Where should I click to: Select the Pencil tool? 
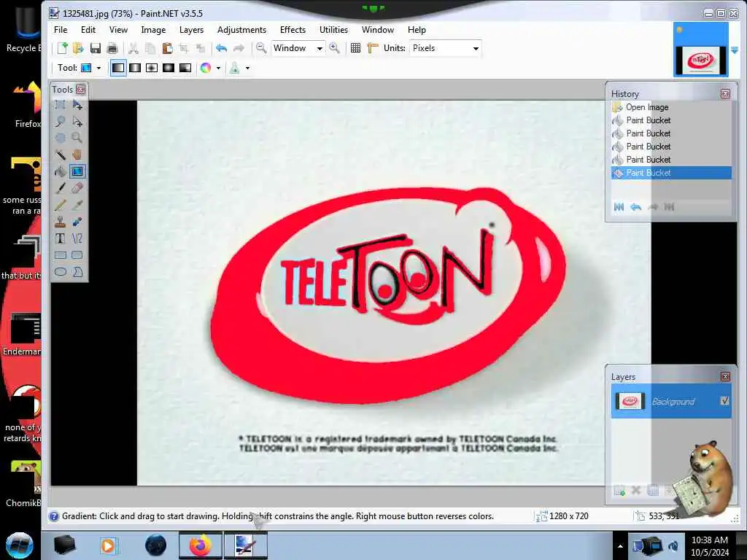[x=60, y=205]
